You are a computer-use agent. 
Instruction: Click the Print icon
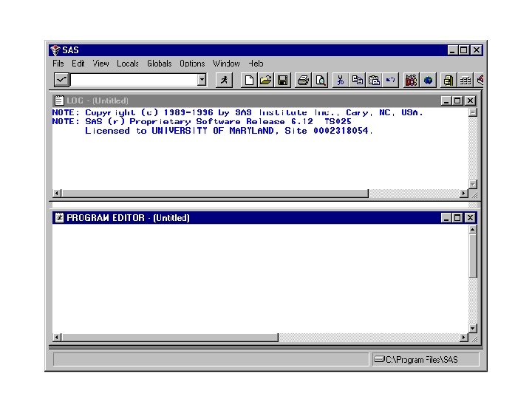304,80
